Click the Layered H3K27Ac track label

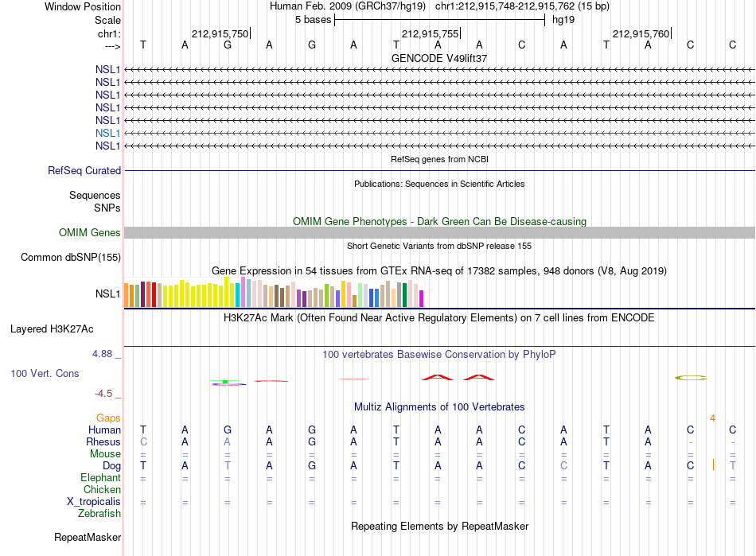coord(52,329)
